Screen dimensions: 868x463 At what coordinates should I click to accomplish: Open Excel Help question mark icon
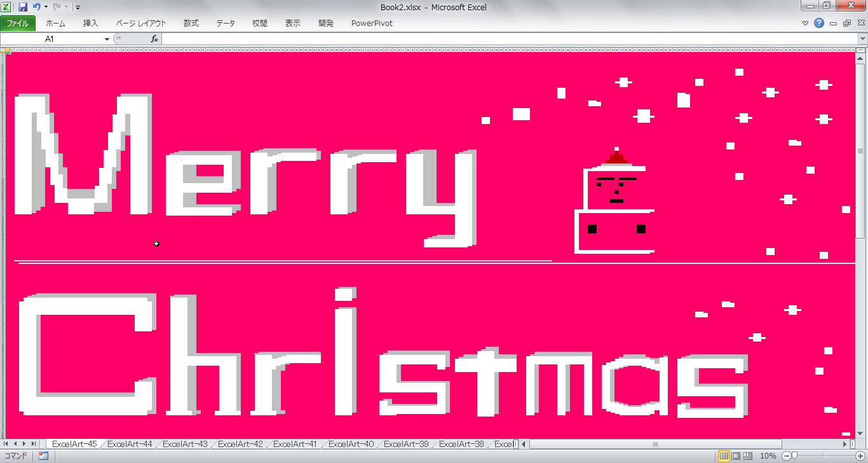pyautogui.click(x=819, y=23)
